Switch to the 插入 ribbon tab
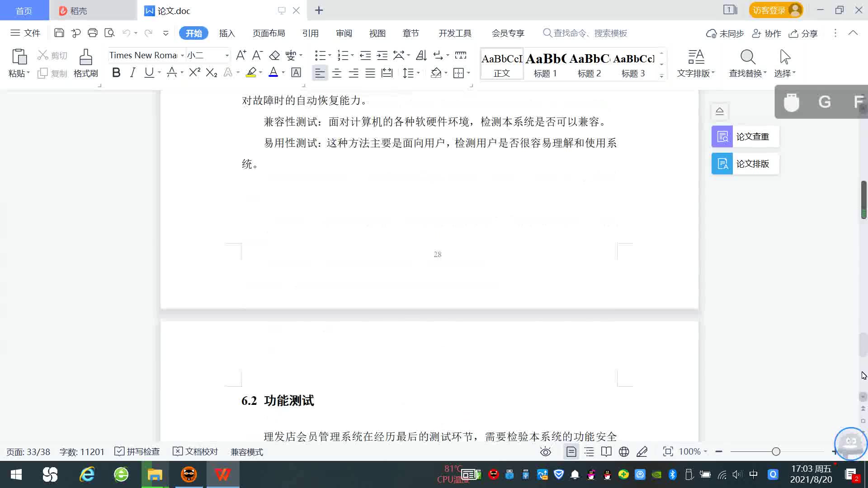 pyautogui.click(x=227, y=33)
